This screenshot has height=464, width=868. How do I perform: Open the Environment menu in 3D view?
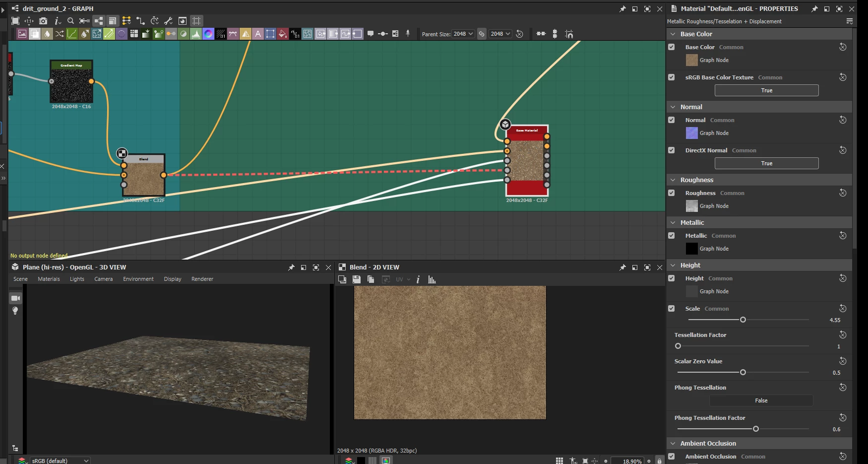[x=138, y=279]
